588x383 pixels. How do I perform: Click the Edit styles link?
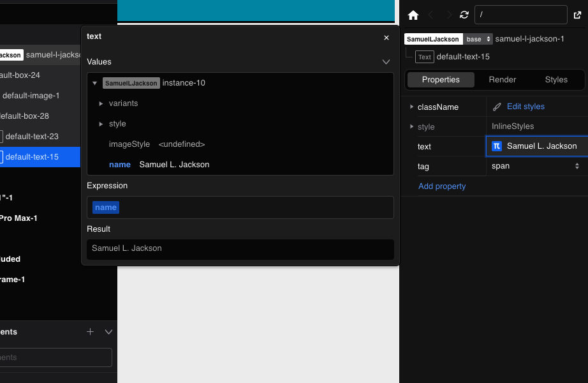click(526, 106)
